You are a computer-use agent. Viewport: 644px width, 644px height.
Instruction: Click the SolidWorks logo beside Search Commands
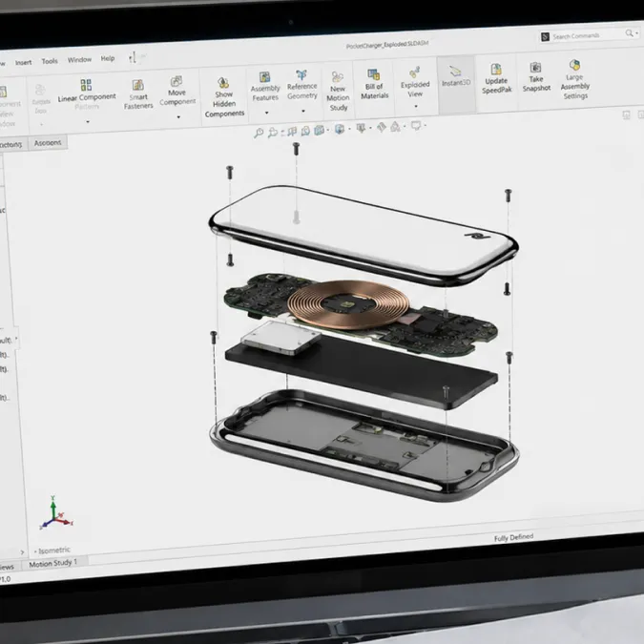point(545,37)
